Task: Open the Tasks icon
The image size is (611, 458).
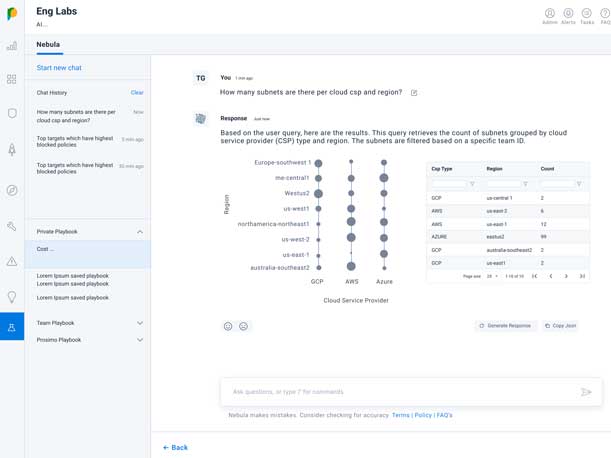Action: [587, 14]
